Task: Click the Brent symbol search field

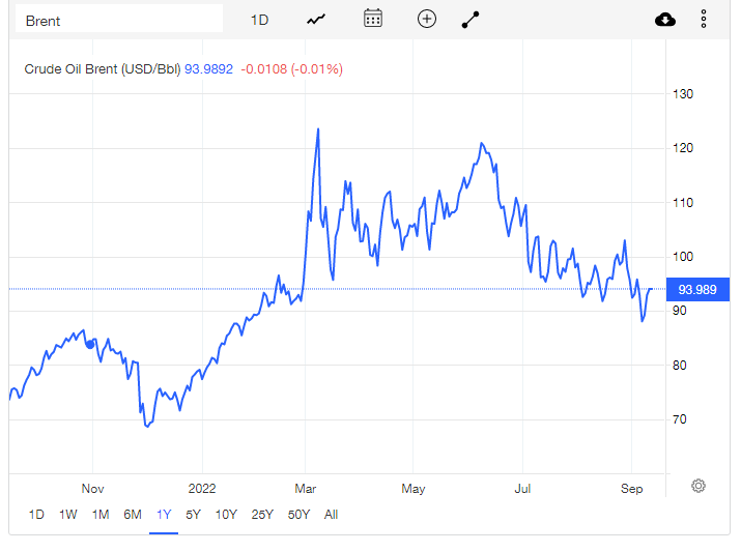Action: 119,18
